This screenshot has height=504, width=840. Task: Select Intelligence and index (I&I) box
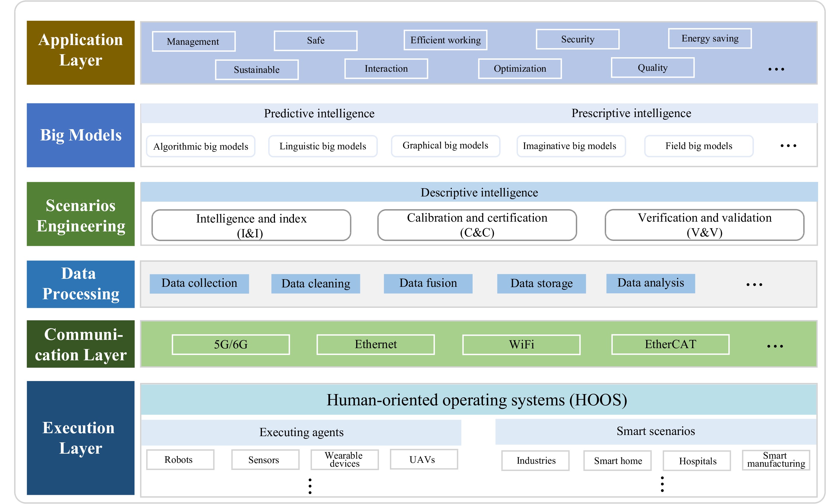(x=251, y=225)
